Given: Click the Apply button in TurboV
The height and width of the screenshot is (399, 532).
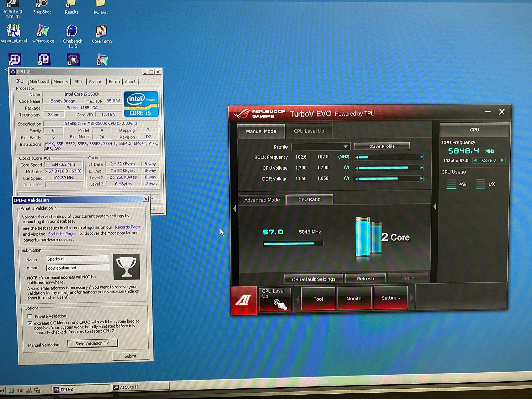Looking at the screenshot, I should [408, 278].
